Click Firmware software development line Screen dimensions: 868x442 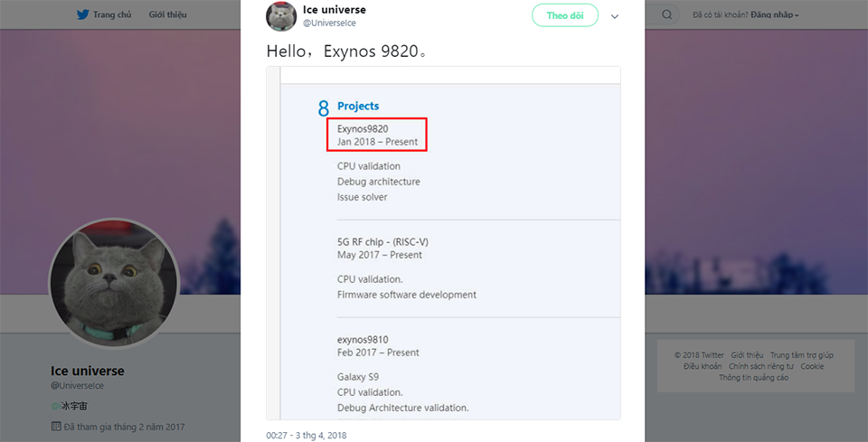coord(407,295)
